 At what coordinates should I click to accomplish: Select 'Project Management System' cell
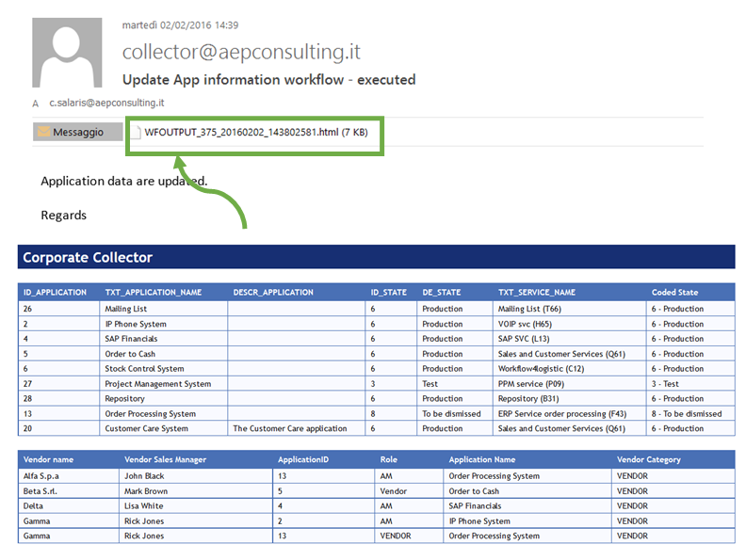(x=163, y=384)
